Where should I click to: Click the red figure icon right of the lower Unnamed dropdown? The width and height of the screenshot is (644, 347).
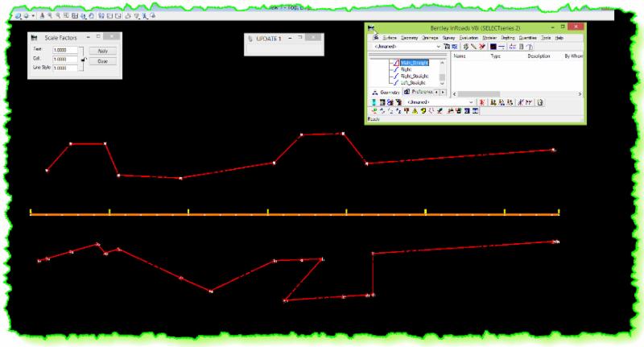tap(481, 102)
